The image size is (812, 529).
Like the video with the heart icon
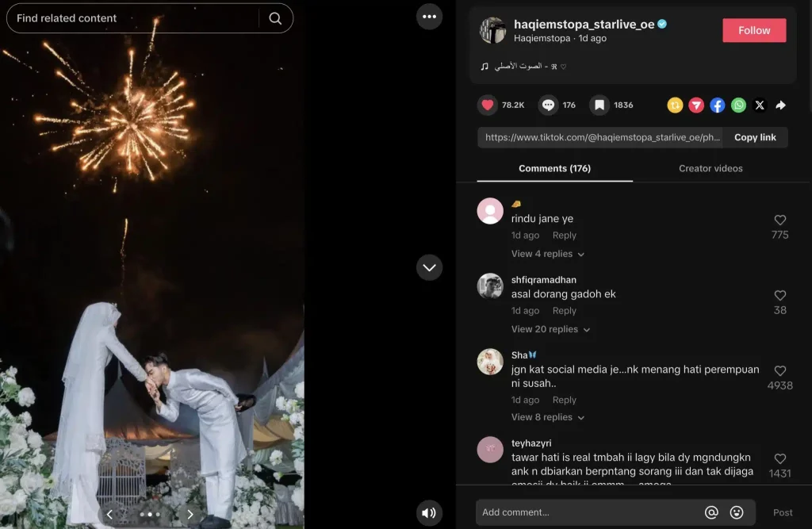(487, 105)
